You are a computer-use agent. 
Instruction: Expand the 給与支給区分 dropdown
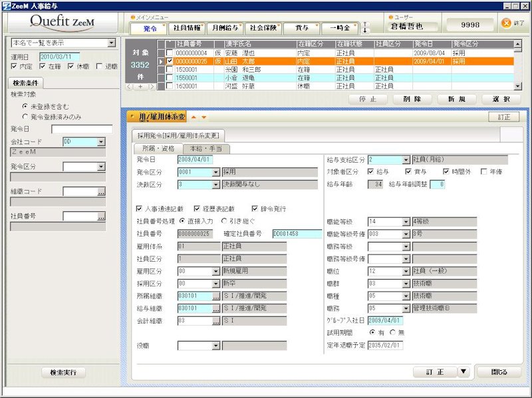click(x=406, y=159)
